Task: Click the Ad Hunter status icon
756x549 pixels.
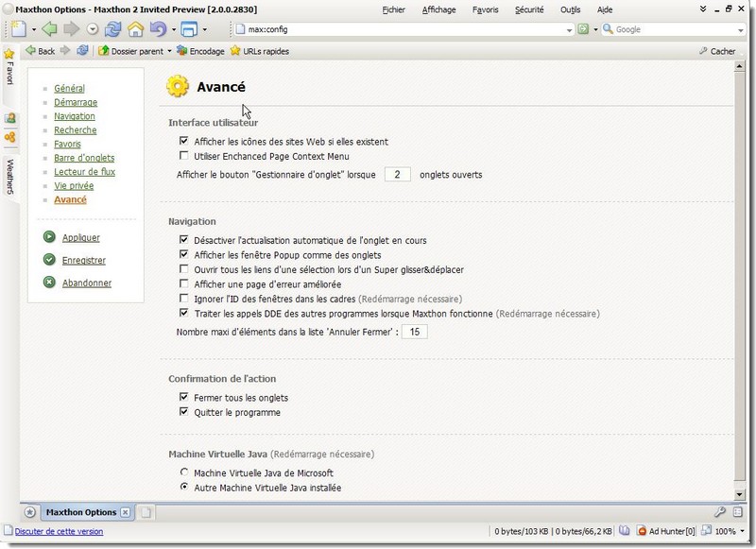Action: click(x=666, y=531)
